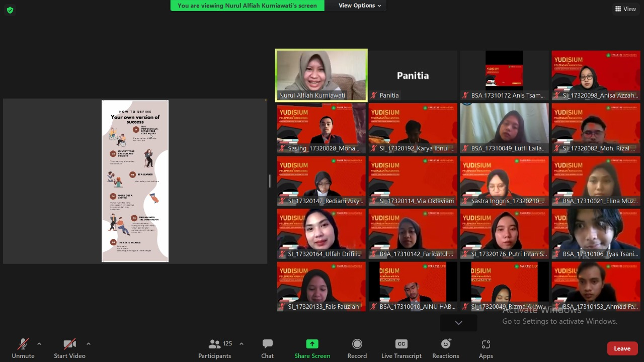Start Video camera toggle
644x362 pixels.
click(x=69, y=348)
